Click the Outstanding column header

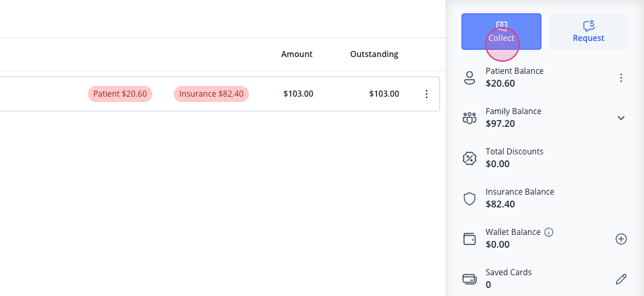point(374,54)
